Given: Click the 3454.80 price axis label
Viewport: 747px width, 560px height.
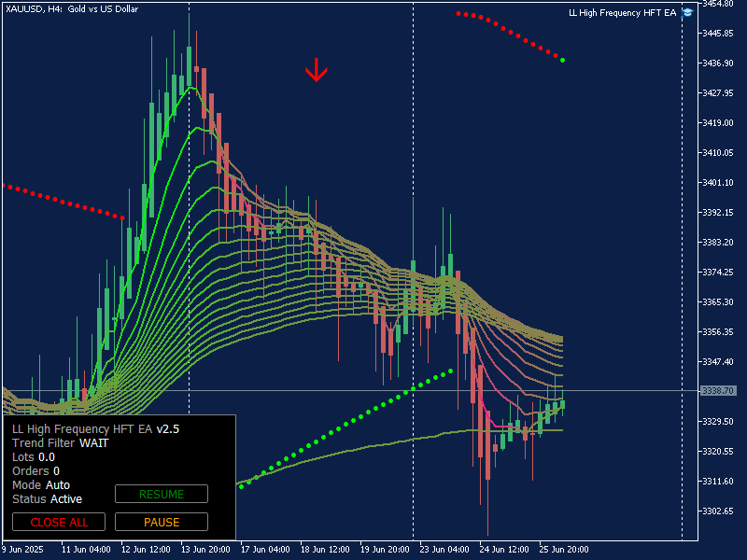Looking at the screenshot, I should (x=718, y=4).
